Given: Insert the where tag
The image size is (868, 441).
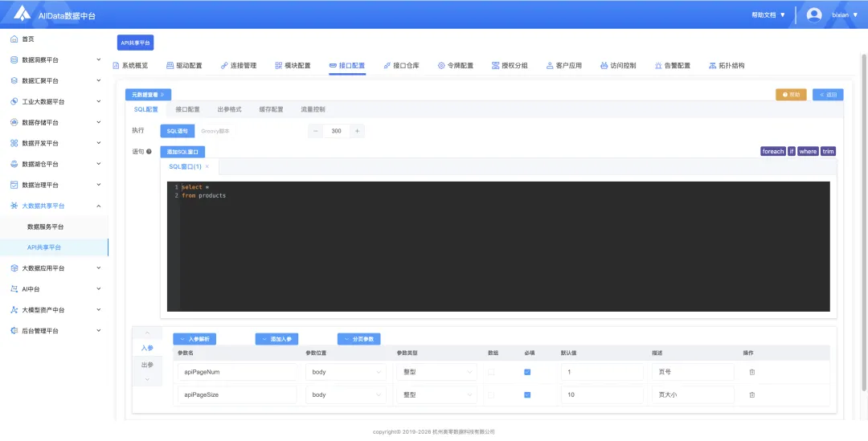Looking at the screenshot, I should pos(808,151).
